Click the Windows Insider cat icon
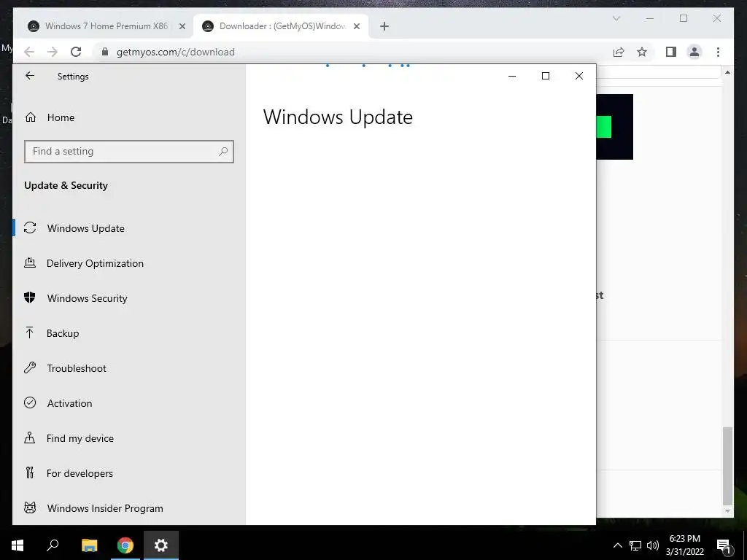Image resolution: width=747 pixels, height=560 pixels. pyautogui.click(x=30, y=507)
